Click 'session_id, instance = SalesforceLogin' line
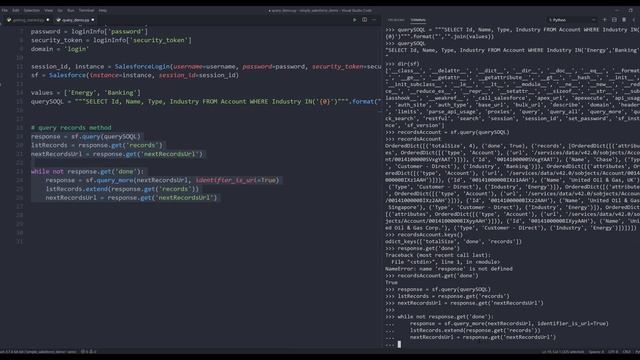640x360 pixels. (x=206, y=67)
